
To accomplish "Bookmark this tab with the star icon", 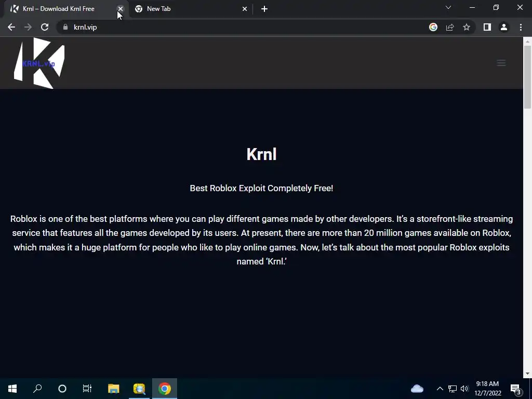I will (x=467, y=27).
